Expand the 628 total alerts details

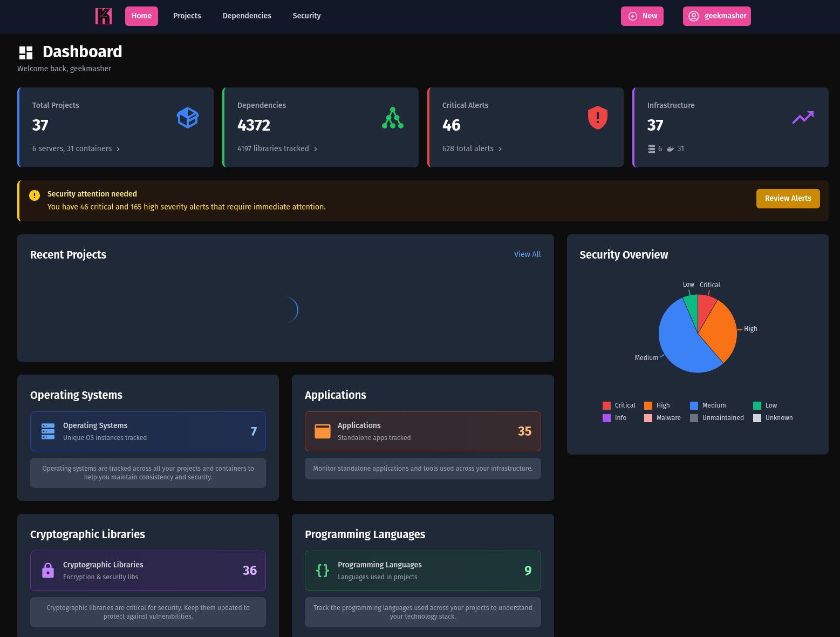tap(472, 148)
